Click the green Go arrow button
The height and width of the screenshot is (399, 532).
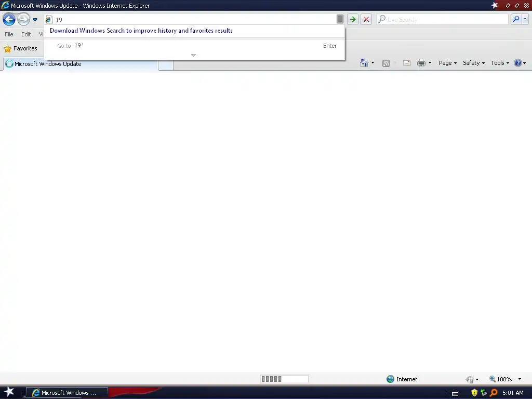pyautogui.click(x=353, y=19)
